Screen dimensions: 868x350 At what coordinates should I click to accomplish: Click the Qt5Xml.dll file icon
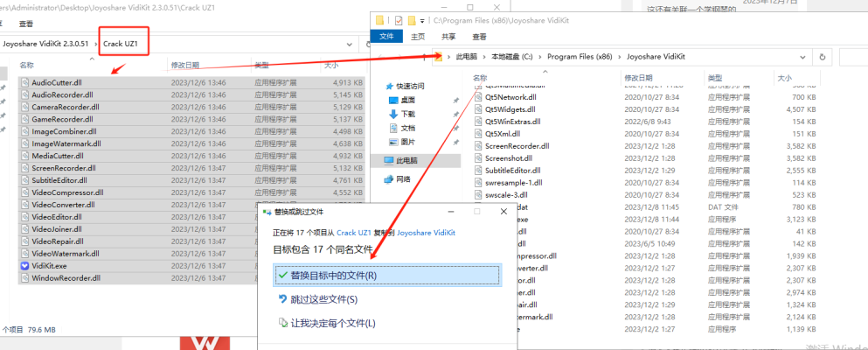[x=479, y=134]
